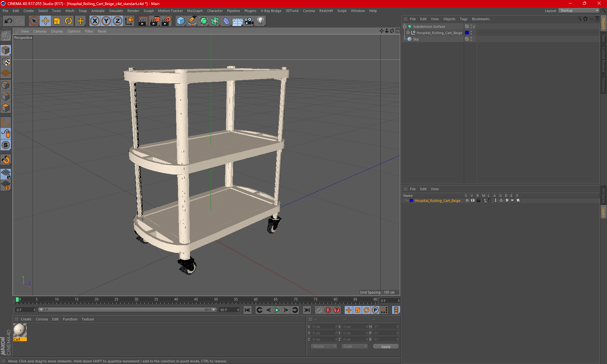
Task: Add a Cube primitive object
Action: [181, 21]
